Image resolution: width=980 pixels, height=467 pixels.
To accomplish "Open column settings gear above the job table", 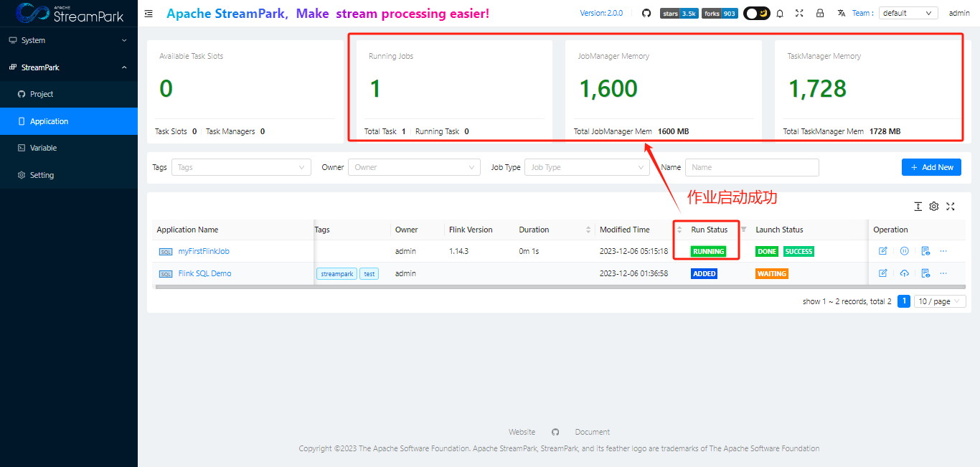I will pos(934,206).
